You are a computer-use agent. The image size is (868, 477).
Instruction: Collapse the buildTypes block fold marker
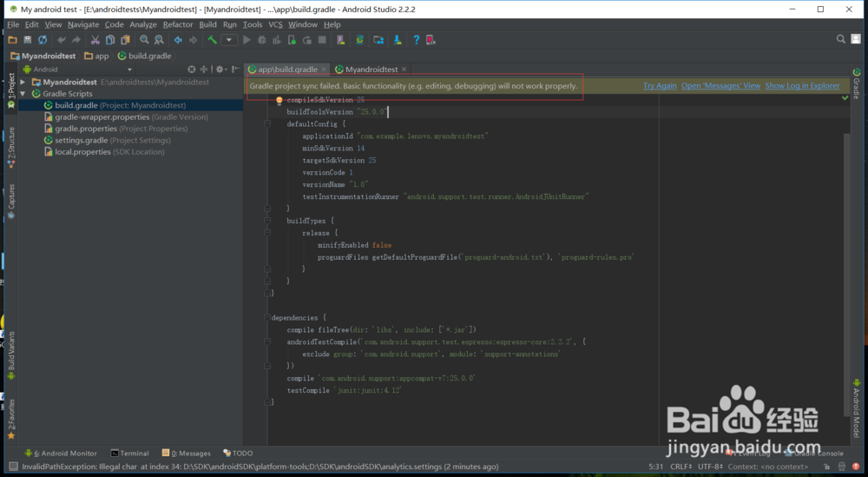267,221
